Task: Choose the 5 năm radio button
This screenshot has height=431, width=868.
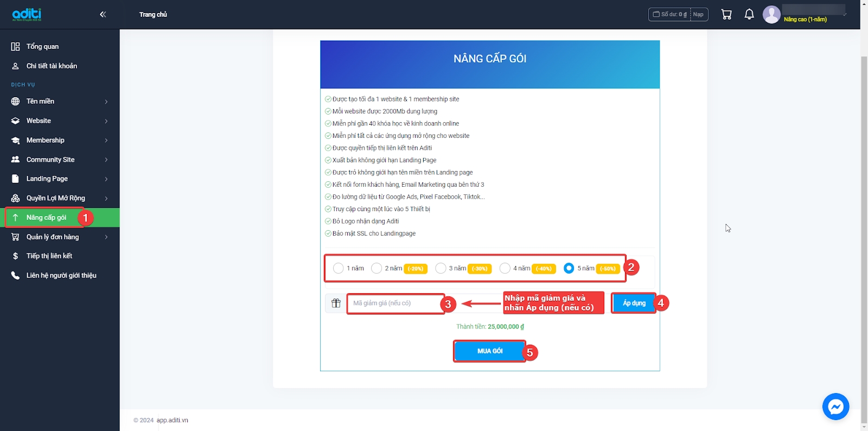Action: [569, 268]
